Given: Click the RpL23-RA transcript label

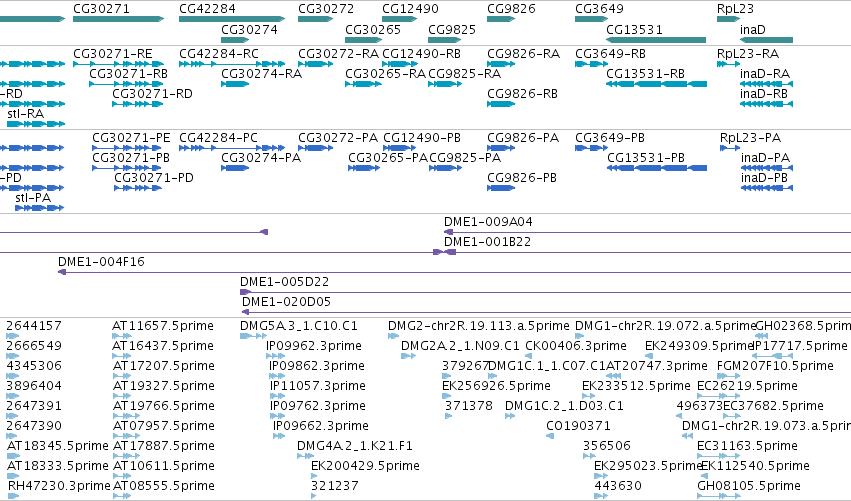Looking at the screenshot, I should pyautogui.click(x=748, y=54).
